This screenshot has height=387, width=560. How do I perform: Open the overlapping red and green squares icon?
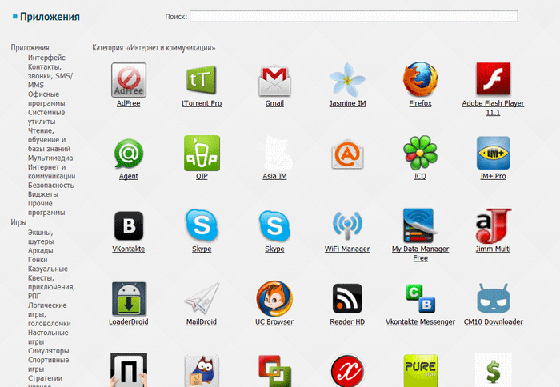pos(274,371)
